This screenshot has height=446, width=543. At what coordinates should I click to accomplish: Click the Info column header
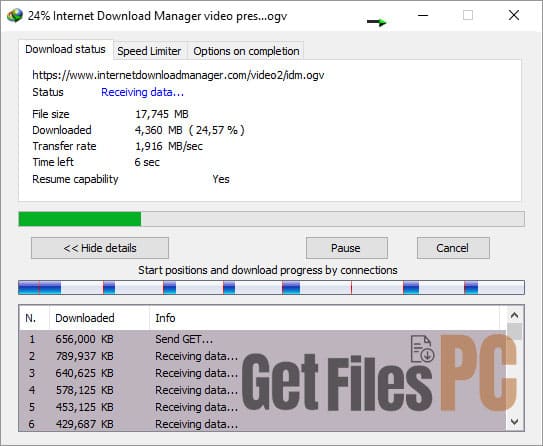(x=325, y=318)
